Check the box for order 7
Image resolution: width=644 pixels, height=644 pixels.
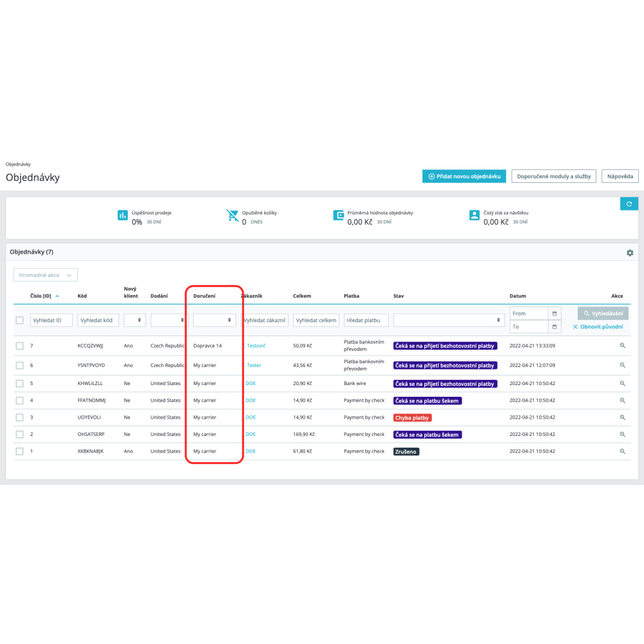tap(19, 346)
